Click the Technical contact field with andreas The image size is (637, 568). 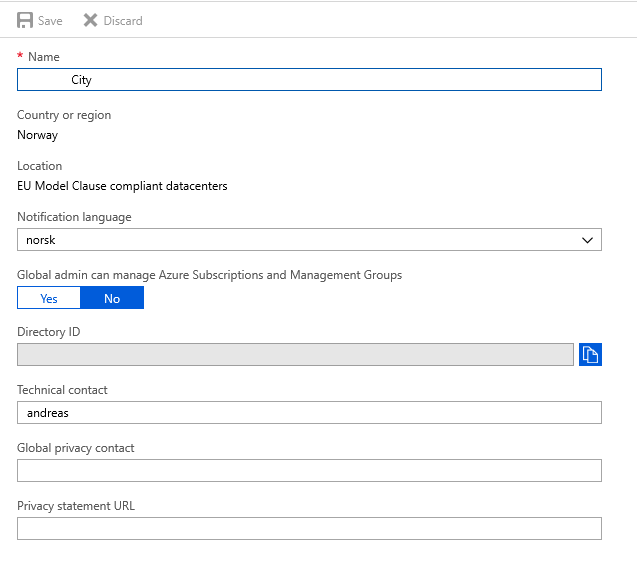pyautogui.click(x=310, y=412)
